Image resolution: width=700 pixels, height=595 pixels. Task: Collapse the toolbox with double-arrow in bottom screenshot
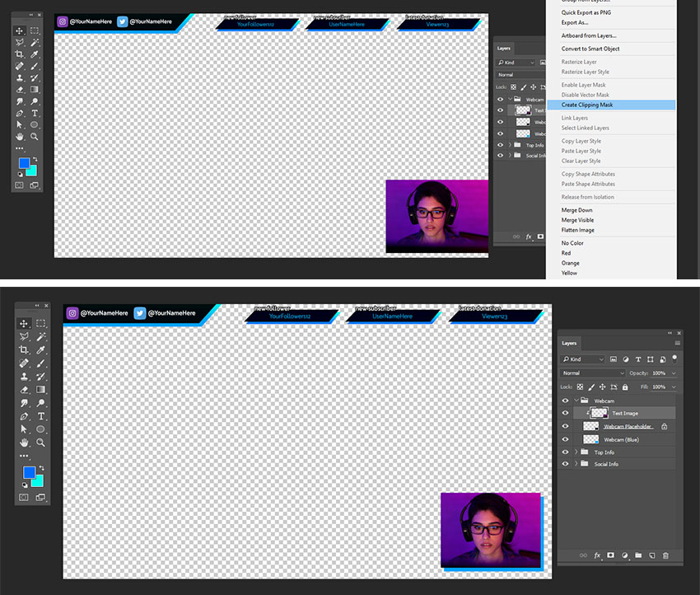[x=37, y=306]
